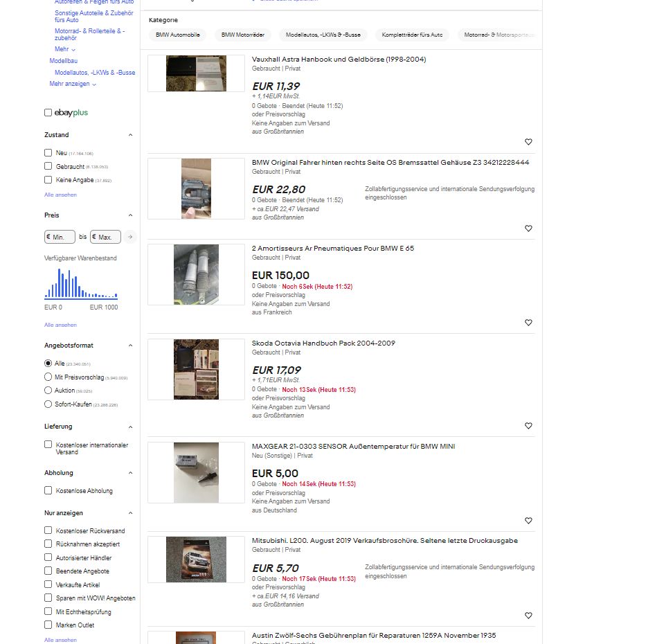This screenshot has width=657, height=644.
Task: Favorite the MAXGEAR sensor listing heart
Action: pyautogui.click(x=528, y=521)
